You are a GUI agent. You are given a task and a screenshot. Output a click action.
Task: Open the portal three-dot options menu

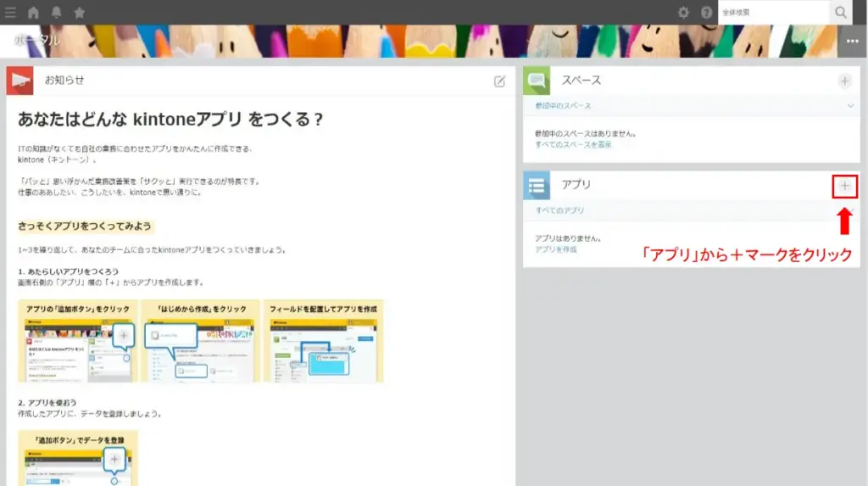click(x=853, y=41)
